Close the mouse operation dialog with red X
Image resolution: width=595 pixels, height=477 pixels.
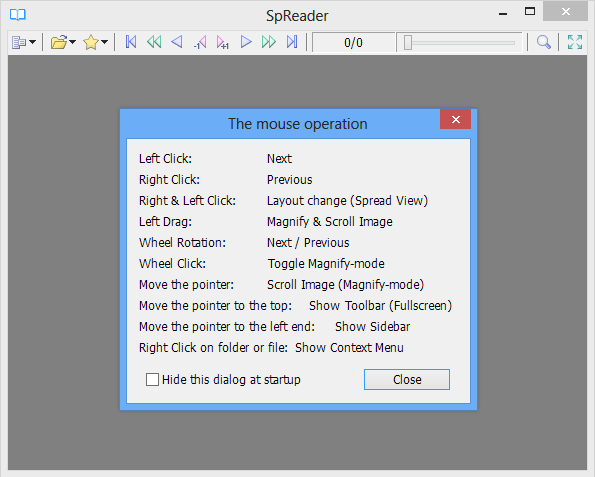[x=455, y=120]
